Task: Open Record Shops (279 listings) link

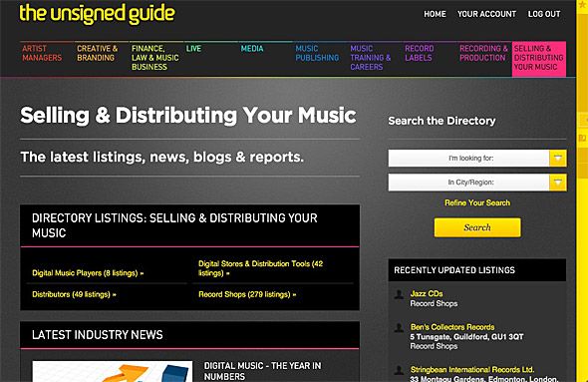Action: tap(247, 294)
